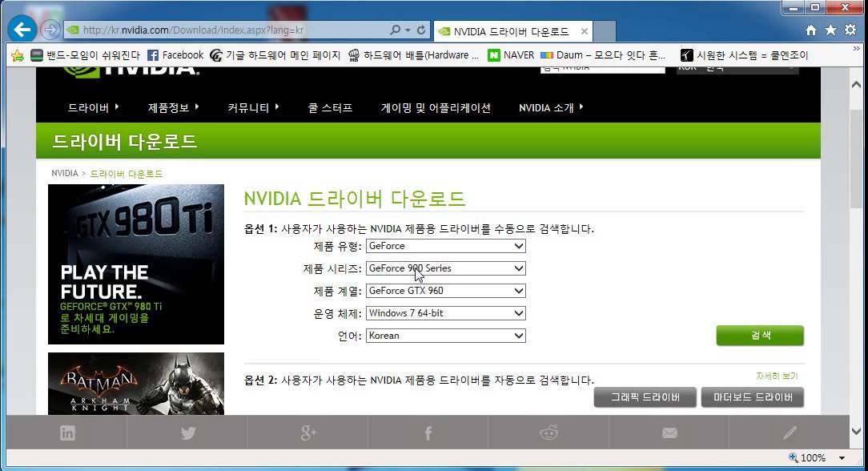Close the NVIDIA 드라이버 다운로드 tab

584,31
